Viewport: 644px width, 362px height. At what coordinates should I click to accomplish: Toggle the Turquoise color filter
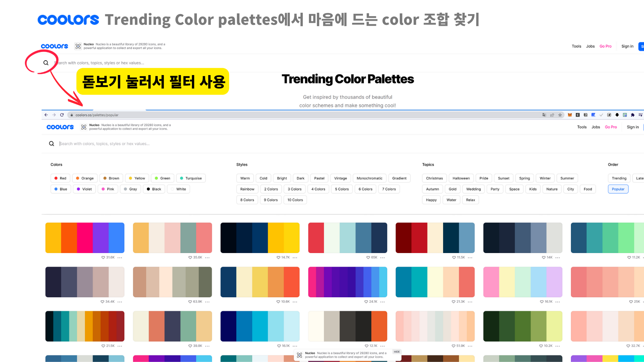(191, 178)
